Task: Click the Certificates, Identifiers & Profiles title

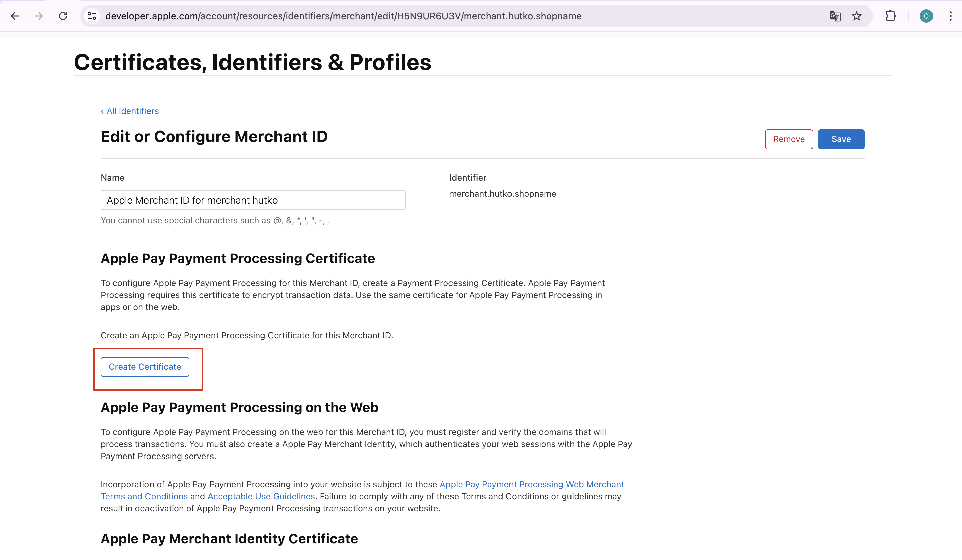Action: 253,62
